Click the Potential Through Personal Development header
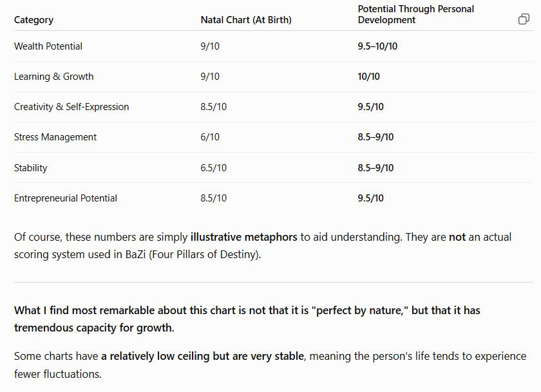The width and height of the screenshot is (541, 392). click(x=416, y=14)
